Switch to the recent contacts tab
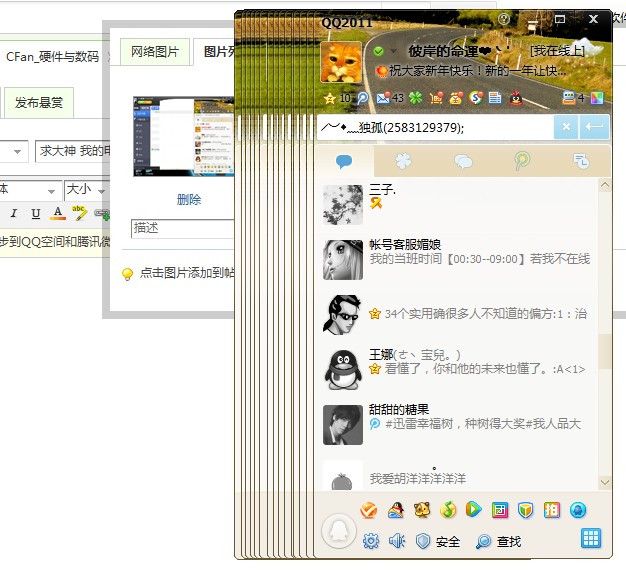Viewport: 626px width, 588px height. [x=581, y=161]
